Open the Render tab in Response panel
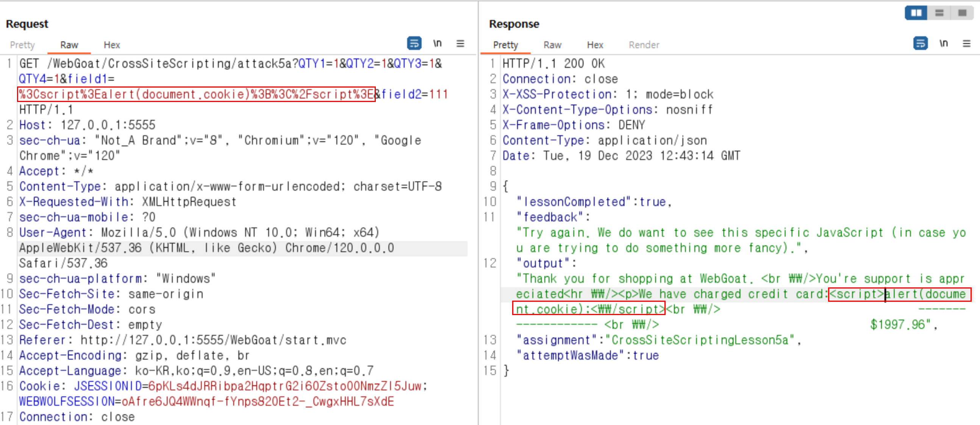The height and width of the screenshot is (425, 980). (644, 45)
